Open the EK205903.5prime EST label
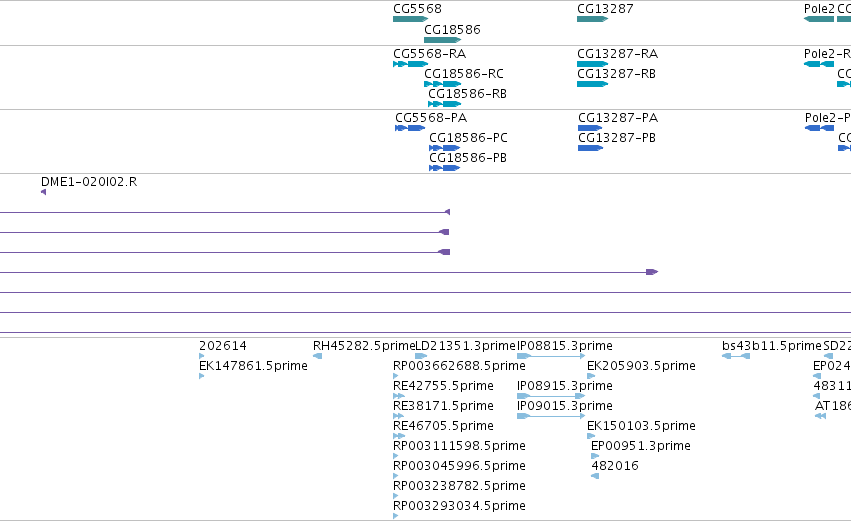This screenshot has width=851, height=521. coord(641,366)
